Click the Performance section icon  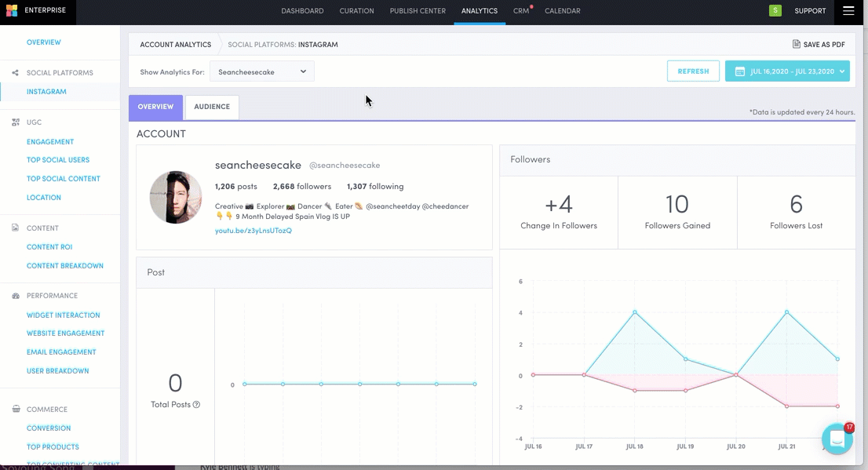(x=16, y=296)
